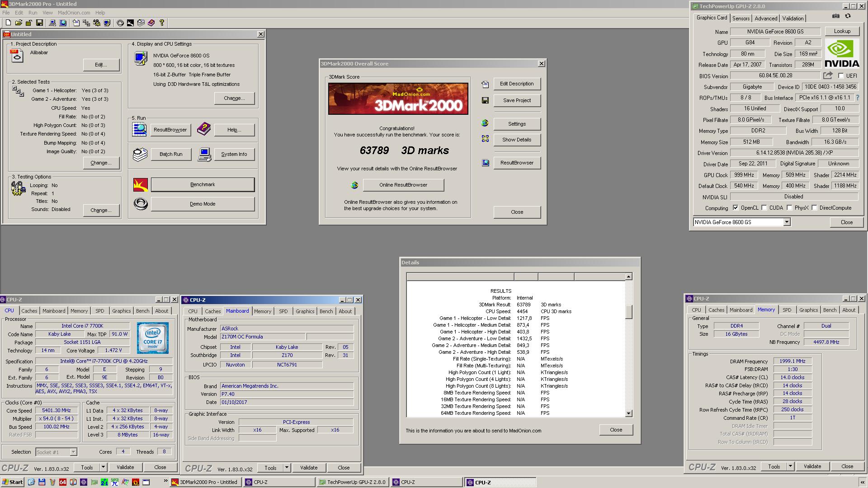Click the System Info button
This screenshot has width=868, height=488.
234,154
